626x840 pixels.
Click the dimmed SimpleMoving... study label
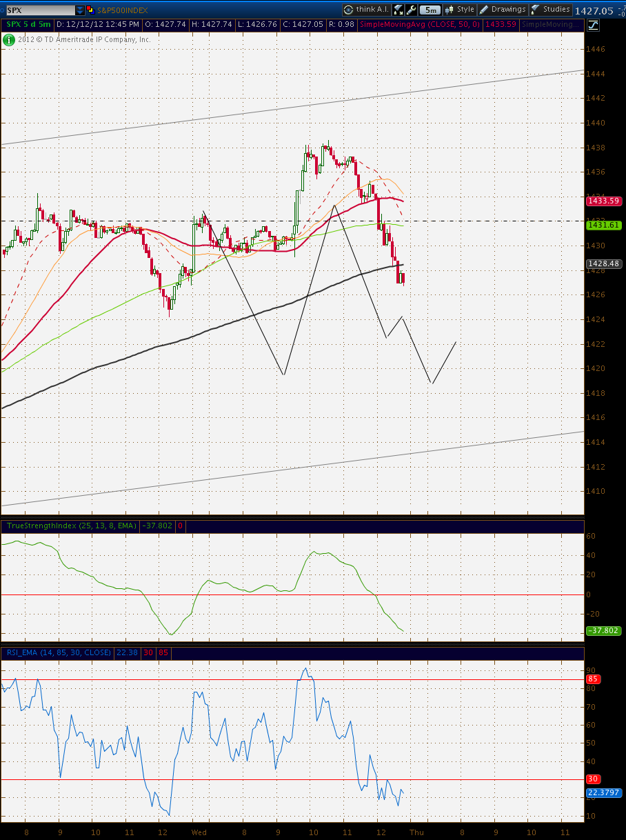point(551,24)
